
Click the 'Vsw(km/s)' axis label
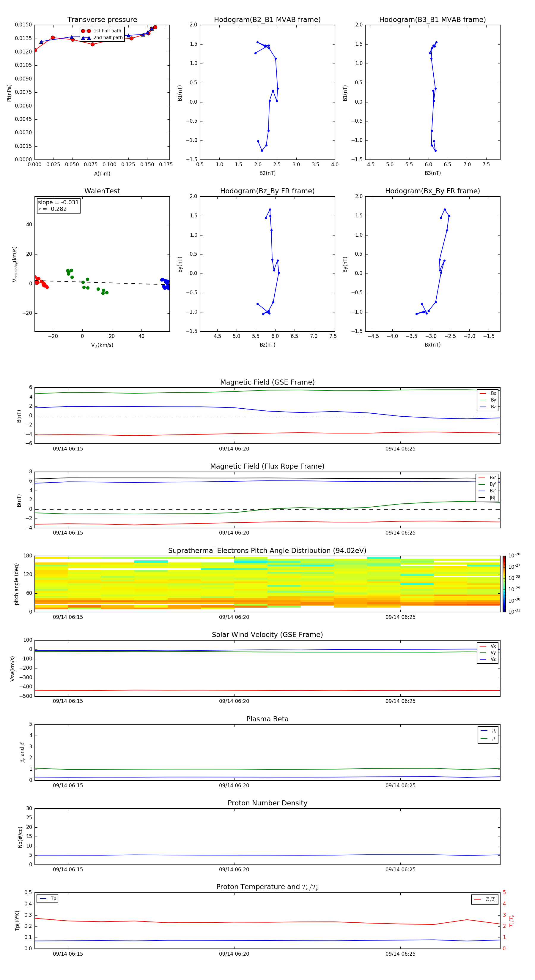[12, 668]
